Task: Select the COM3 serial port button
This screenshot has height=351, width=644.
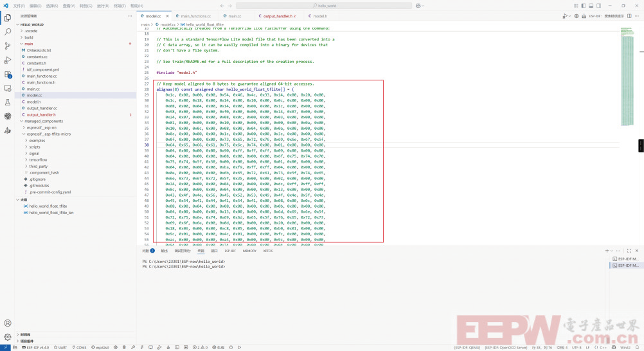Action: (x=79, y=347)
